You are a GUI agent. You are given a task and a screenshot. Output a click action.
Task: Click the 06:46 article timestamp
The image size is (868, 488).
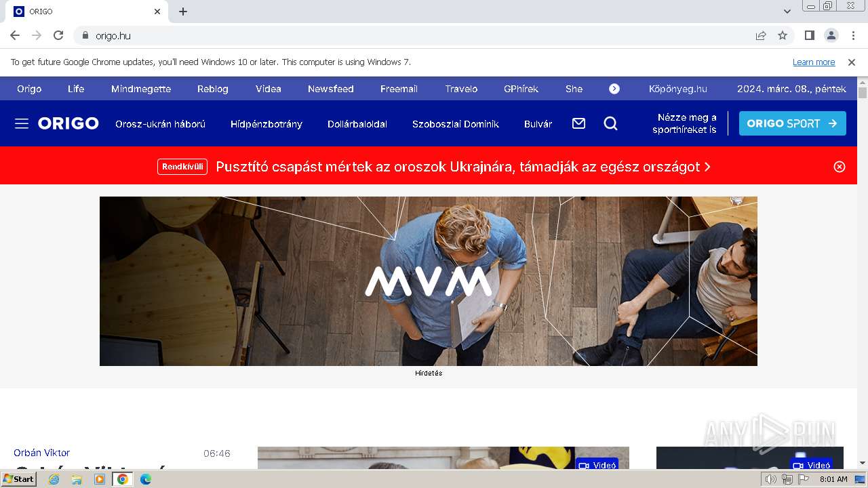tap(217, 453)
